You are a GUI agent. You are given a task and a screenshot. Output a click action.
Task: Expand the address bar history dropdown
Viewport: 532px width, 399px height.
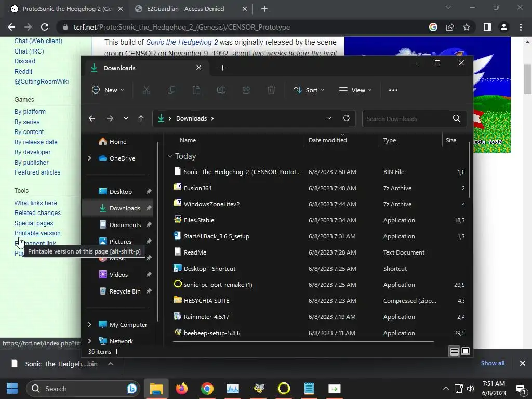(x=329, y=118)
